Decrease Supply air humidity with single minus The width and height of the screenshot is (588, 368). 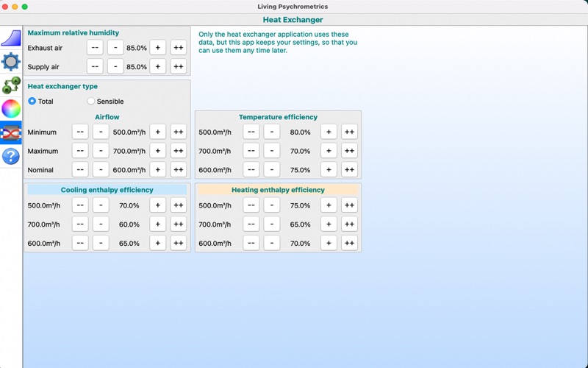(115, 66)
